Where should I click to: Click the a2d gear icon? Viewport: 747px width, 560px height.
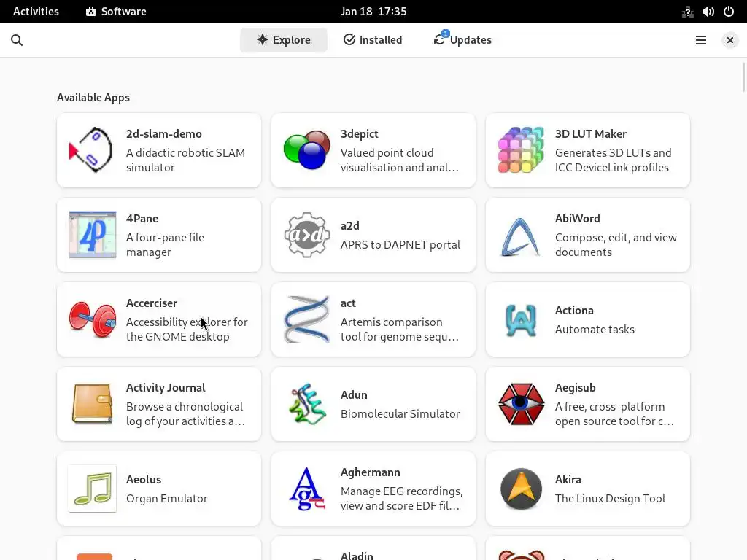click(x=307, y=235)
